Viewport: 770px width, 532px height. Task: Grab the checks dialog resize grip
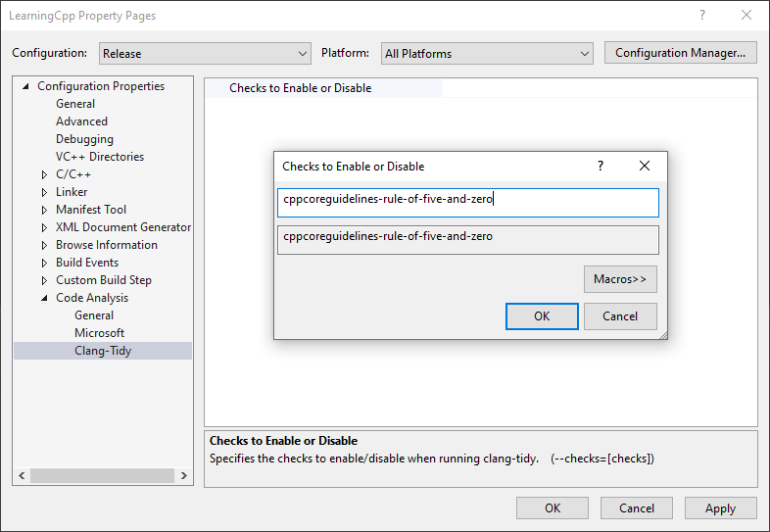663,335
